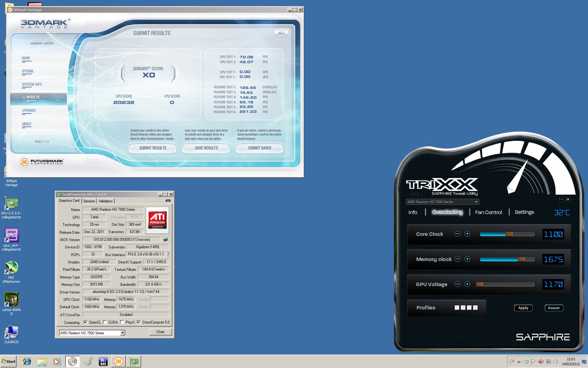Click the SAVE RESULTS button
The height and width of the screenshot is (368, 588).
pyautogui.click(x=206, y=148)
